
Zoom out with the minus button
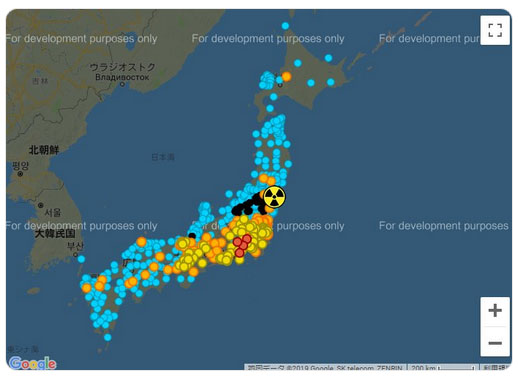point(495,342)
